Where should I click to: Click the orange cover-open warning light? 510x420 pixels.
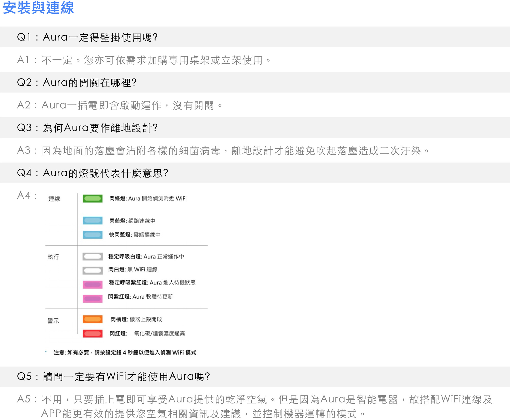[93, 319]
